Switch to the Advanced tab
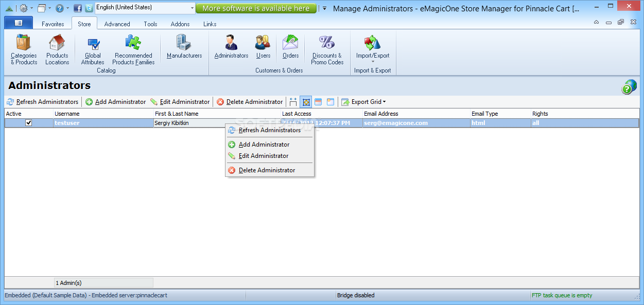644x305 pixels. tap(117, 24)
